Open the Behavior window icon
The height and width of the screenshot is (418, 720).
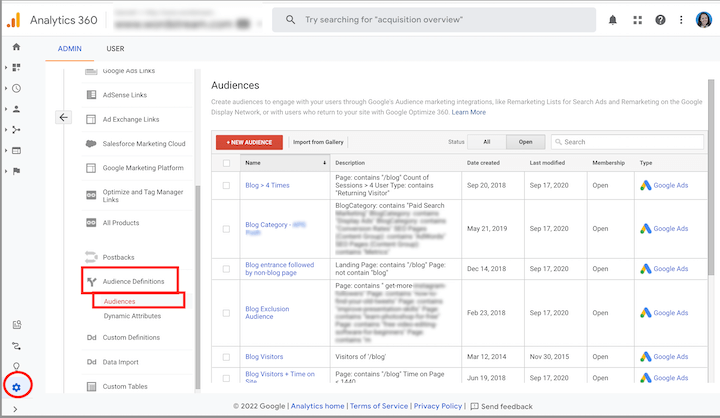17,151
